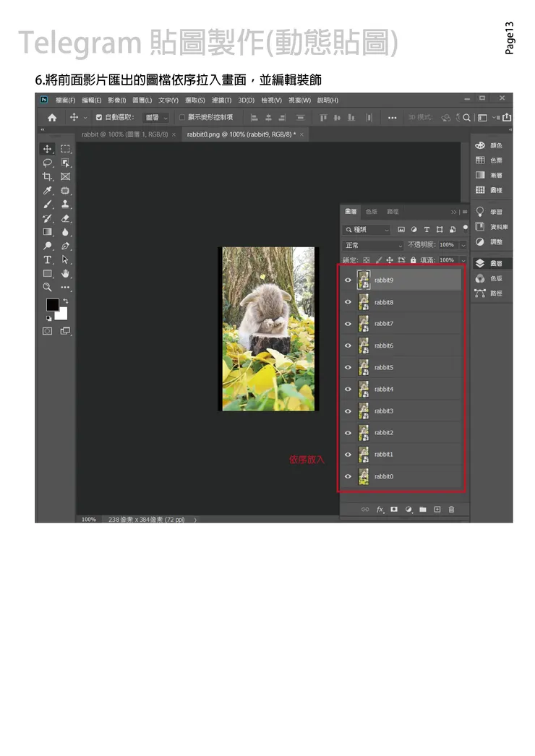
Task: Add a layer mask
Action: (394, 509)
